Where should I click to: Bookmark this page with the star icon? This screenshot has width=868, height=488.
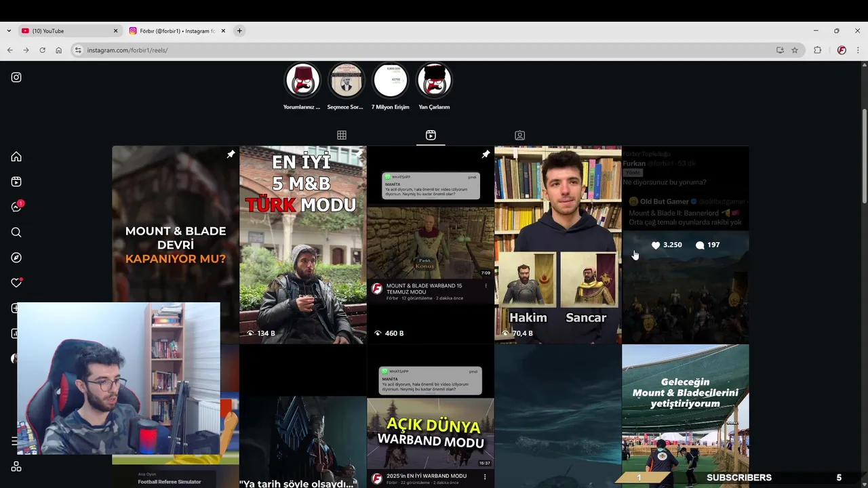click(795, 50)
